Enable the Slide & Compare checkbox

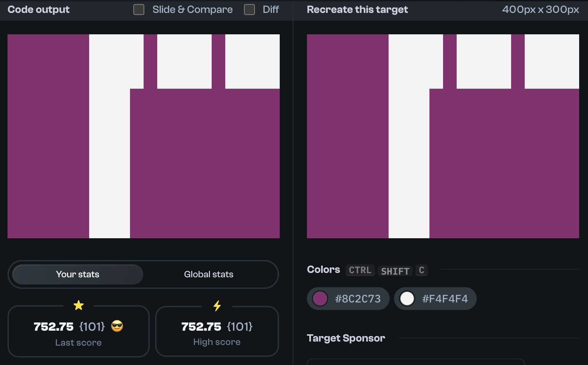138,10
